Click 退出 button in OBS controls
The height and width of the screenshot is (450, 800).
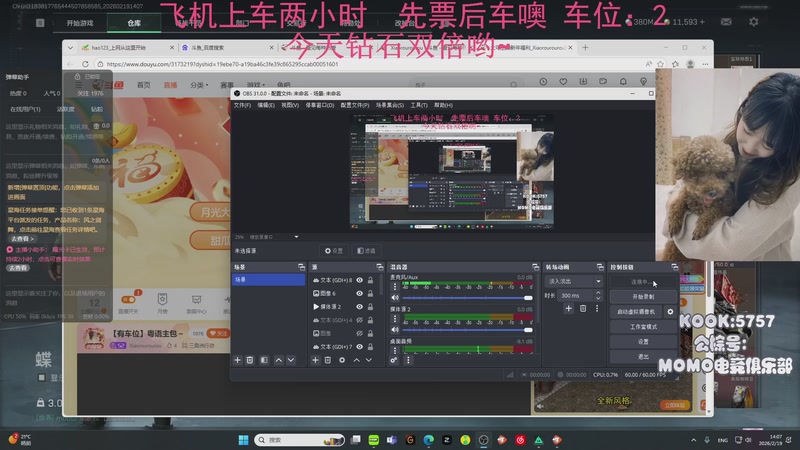tap(643, 356)
